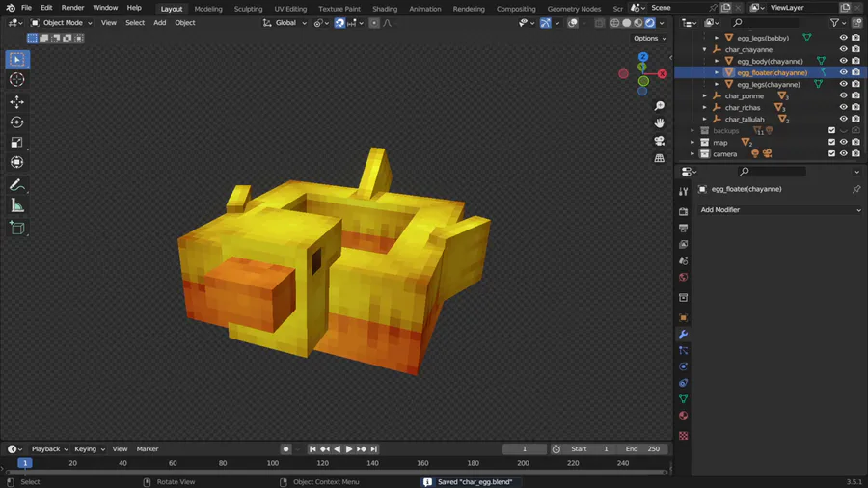
Task: Open the Object Mode dropdown
Action: [x=62, y=23]
